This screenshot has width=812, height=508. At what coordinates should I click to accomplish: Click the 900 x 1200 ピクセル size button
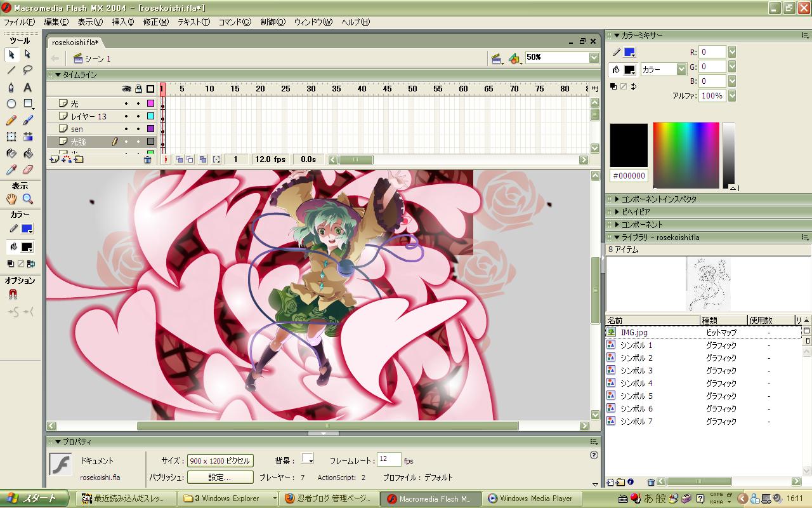pos(220,461)
